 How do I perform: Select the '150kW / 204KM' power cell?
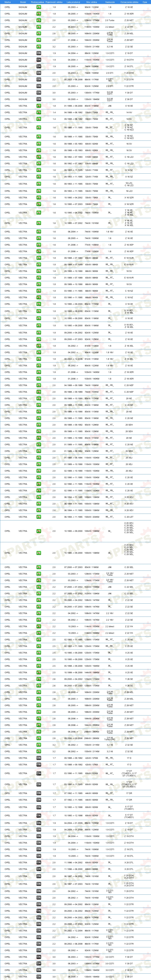tap(92, 517)
